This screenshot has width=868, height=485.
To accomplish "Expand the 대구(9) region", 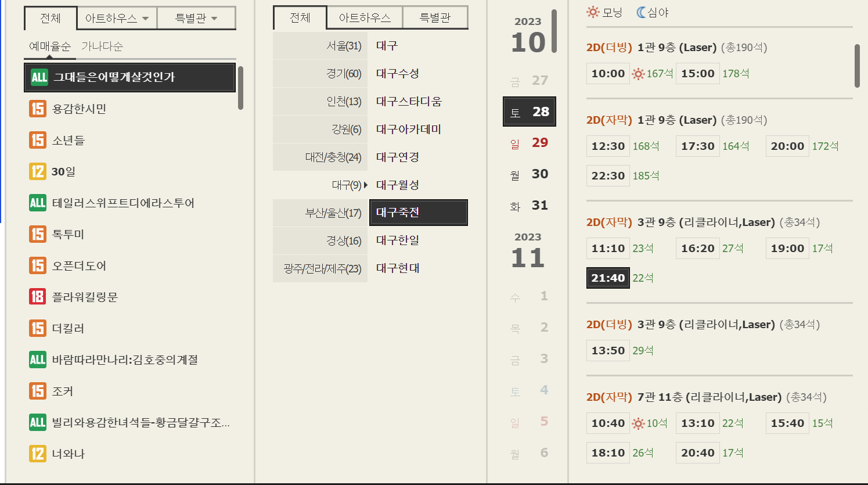I will point(320,185).
